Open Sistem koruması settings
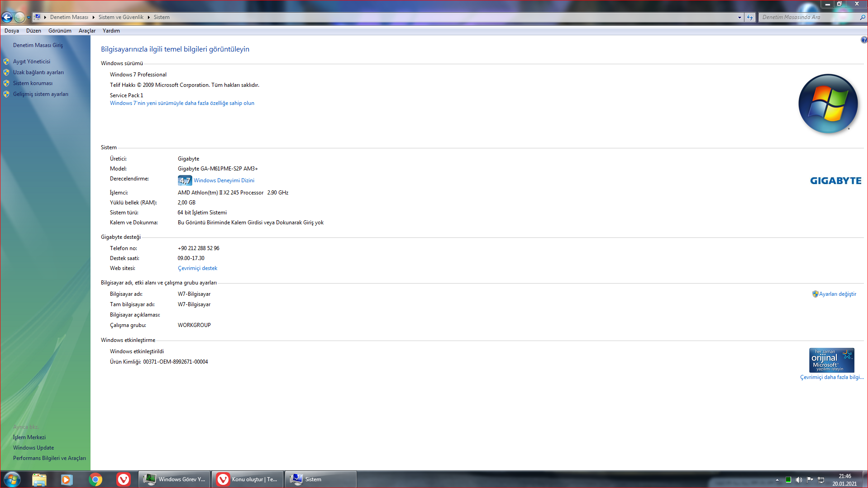868x488 pixels. pos(33,83)
